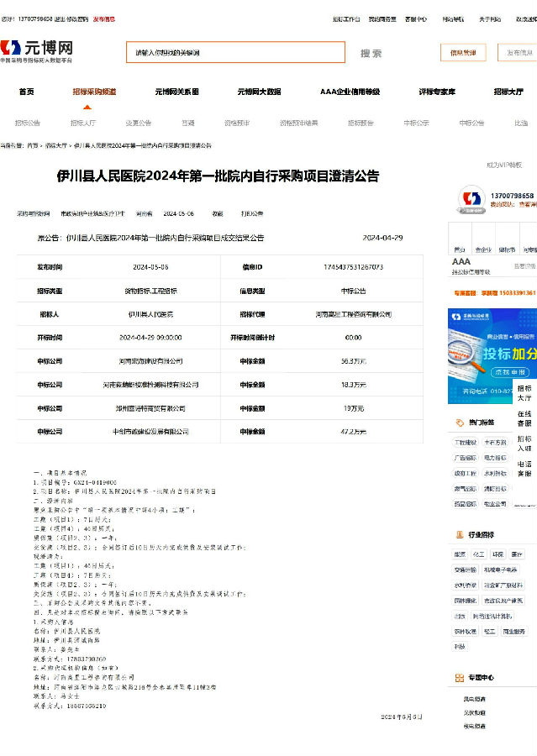Image resolution: width=537 pixels, height=756 pixels.
Task: Select the 医疗 industry tag
Action: tap(517, 554)
